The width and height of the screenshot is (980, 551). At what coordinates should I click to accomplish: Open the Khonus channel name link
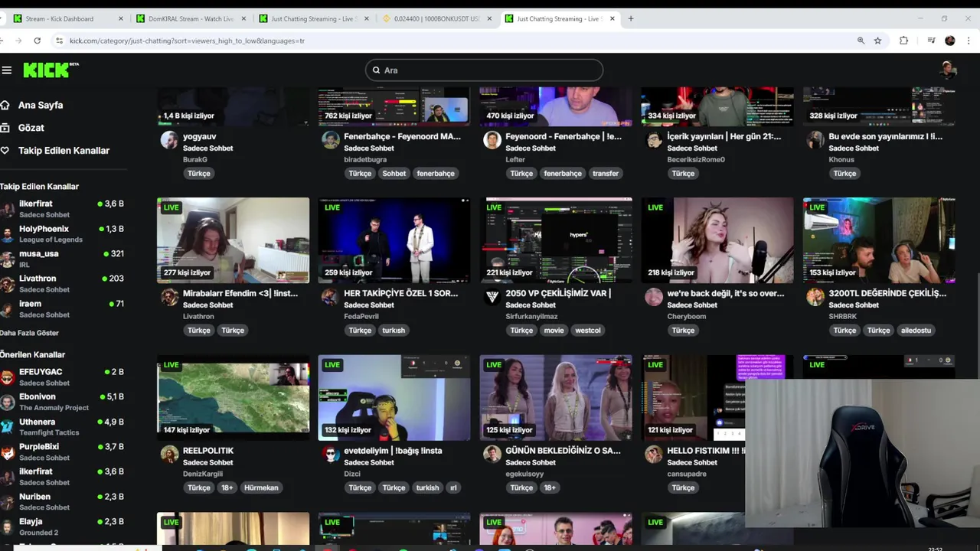(x=841, y=160)
